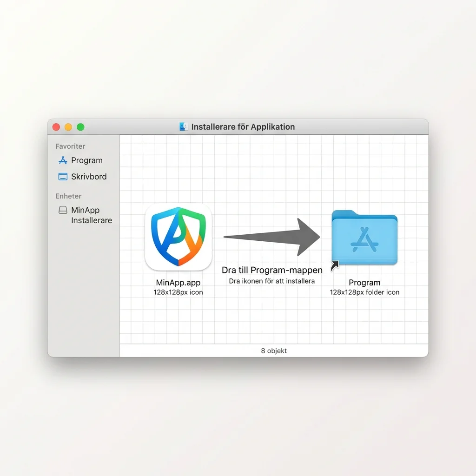The image size is (476, 476).
Task: Select the MinApp.app shield icon
Action: tap(178, 237)
